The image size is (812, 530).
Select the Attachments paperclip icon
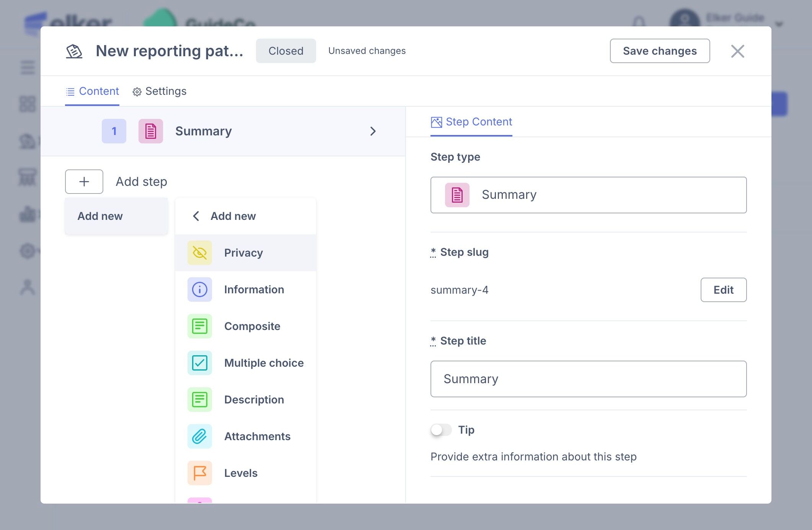pyautogui.click(x=199, y=436)
